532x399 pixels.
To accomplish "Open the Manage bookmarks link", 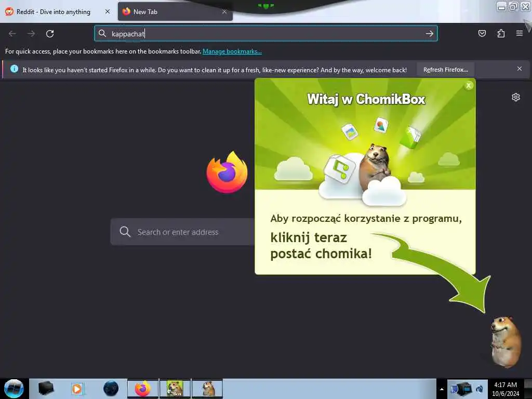I will click(232, 51).
